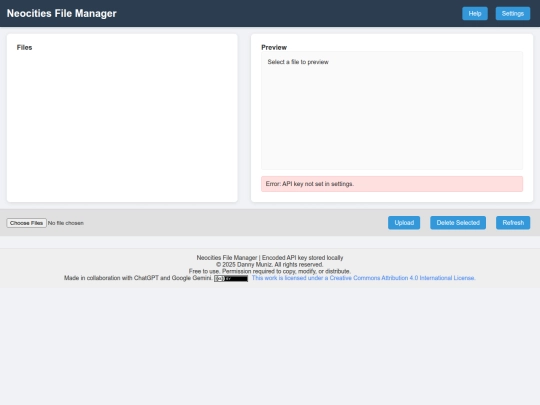Click the '© 2025 Danny Muniz' footer text

point(270,264)
